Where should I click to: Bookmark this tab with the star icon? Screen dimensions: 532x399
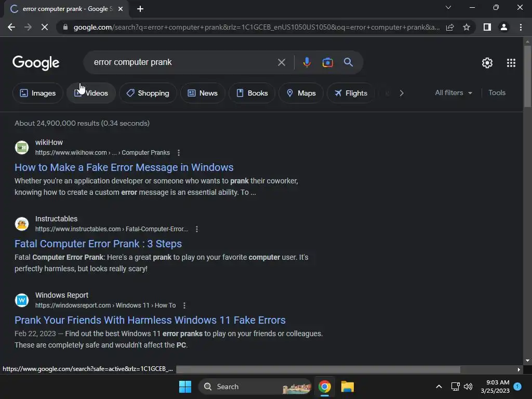(467, 27)
